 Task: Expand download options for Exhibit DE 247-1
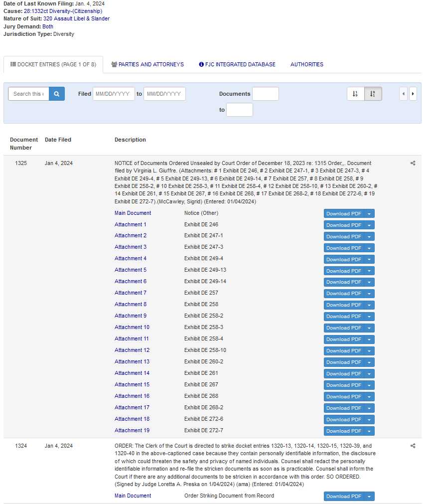(369, 237)
